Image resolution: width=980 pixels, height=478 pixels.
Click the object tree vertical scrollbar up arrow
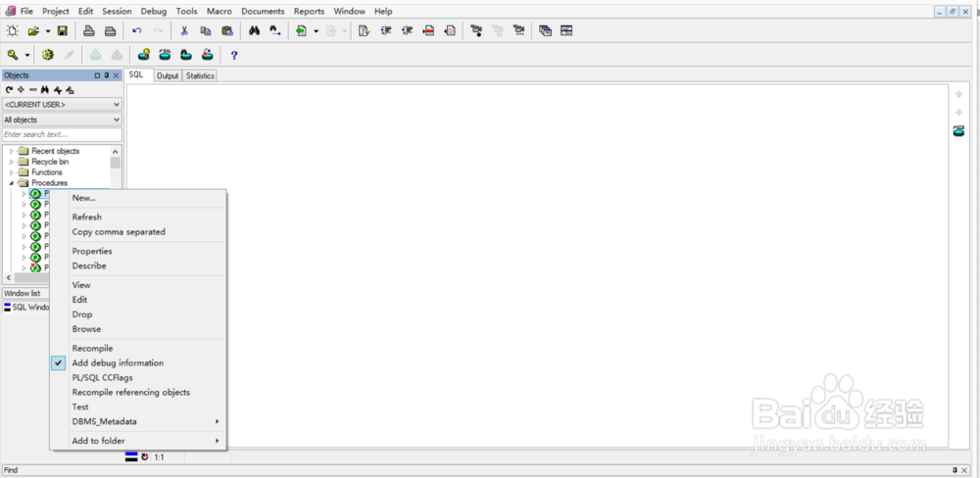click(x=116, y=151)
